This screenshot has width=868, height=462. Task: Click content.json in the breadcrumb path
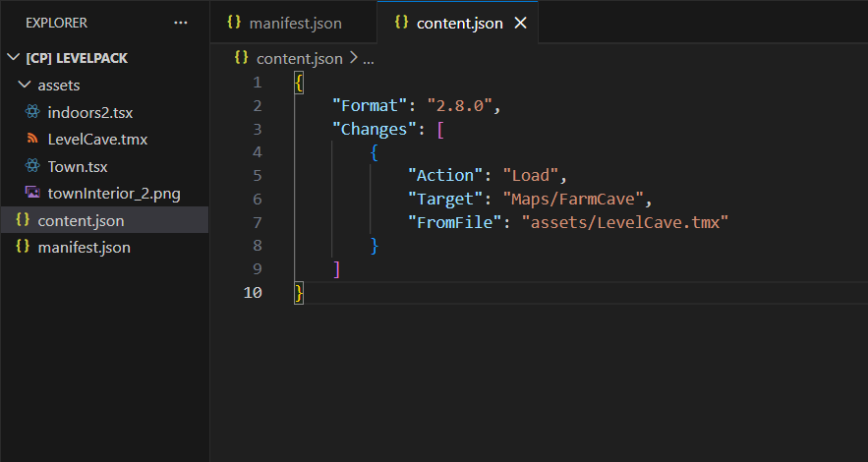(x=299, y=59)
